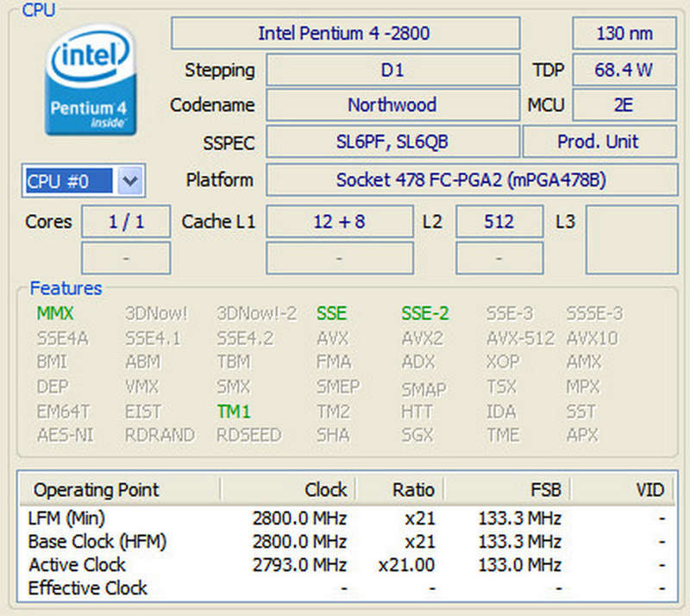Select the LFM (Min) row
The width and height of the screenshot is (690, 616).
point(347,519)
